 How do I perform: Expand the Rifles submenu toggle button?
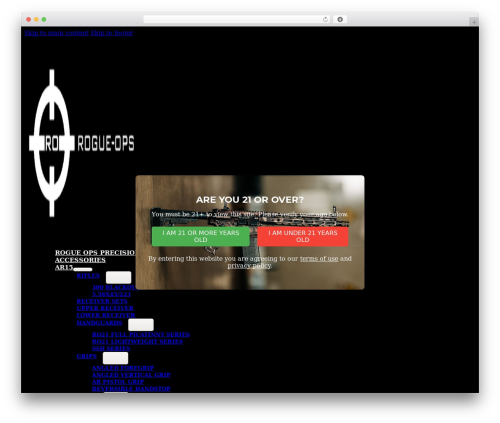click(x=119, y=277)
